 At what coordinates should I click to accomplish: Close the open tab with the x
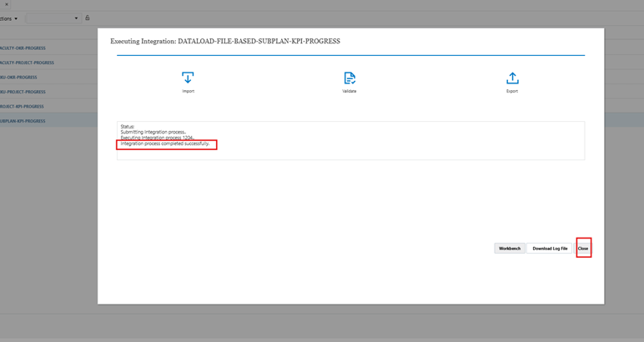tap(7, 4)
